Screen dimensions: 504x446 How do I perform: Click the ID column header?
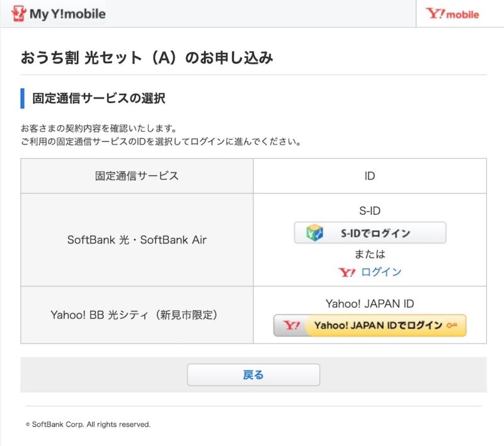tap(370, 176)
